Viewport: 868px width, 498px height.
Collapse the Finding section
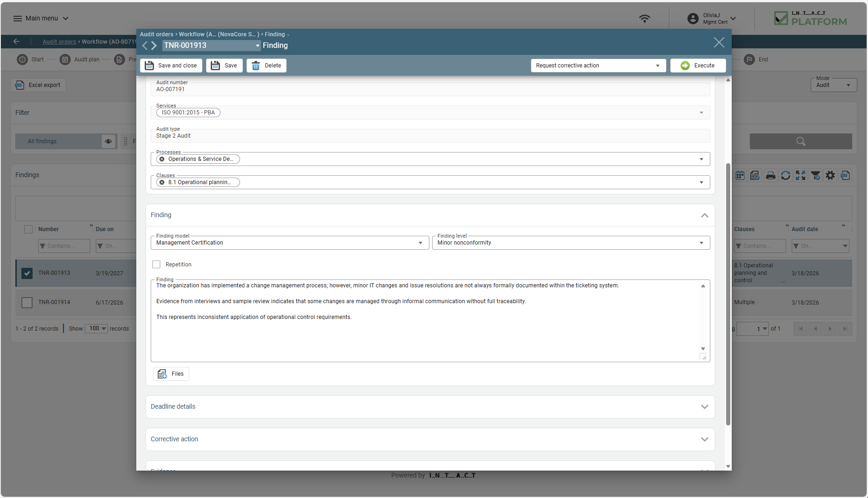pos(705,215)
